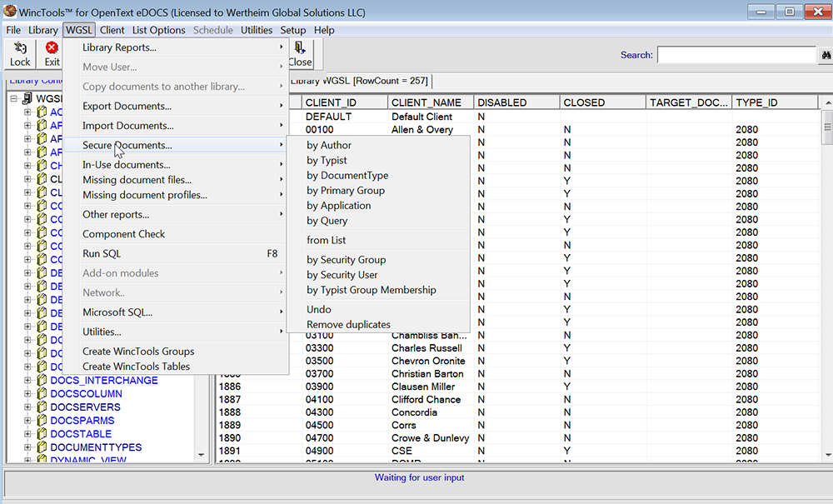The image size is (833, 504).
Task: Open In-Use documents submenu
Action: coord(175,165)
